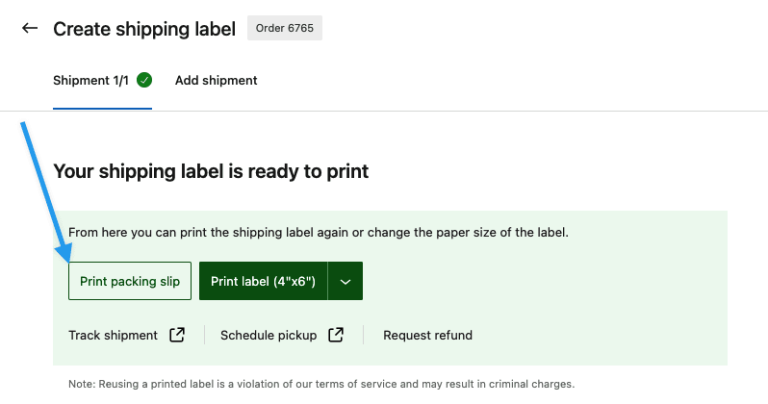Open the Track shipment link
This screenshot has width=768, height=404.
click(x=113, y=335)
